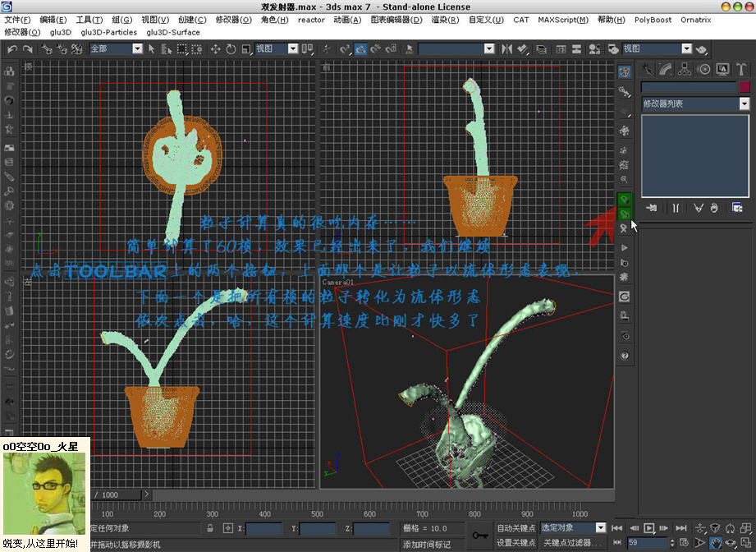Viewport: 756px width, 552px height.
Task: Open Time Configuration dialog
Action: pyautogui.click(x=684, y=543)
